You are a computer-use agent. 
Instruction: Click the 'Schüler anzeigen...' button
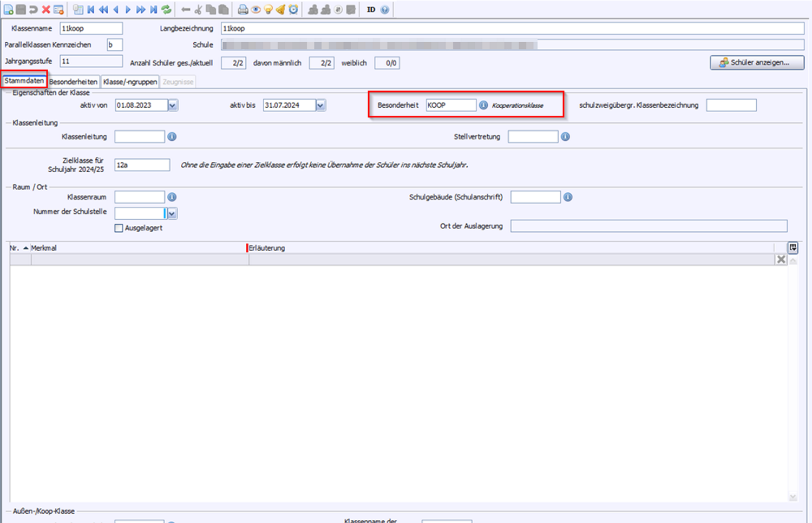click(756, 63)
